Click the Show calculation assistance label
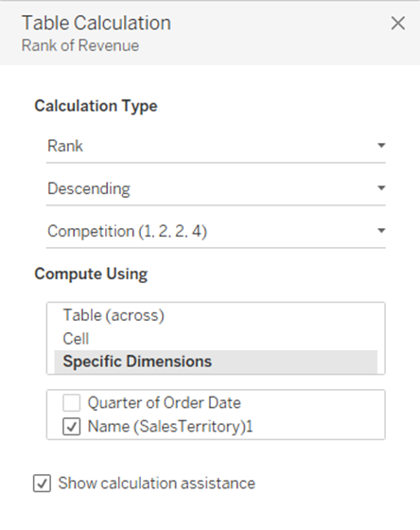 156,483
